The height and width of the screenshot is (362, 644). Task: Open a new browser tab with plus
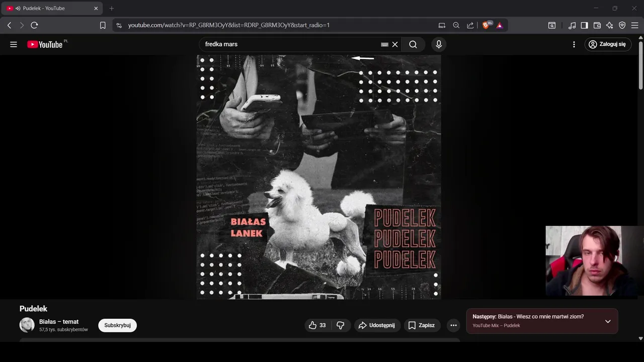click(x=112, y=8)
